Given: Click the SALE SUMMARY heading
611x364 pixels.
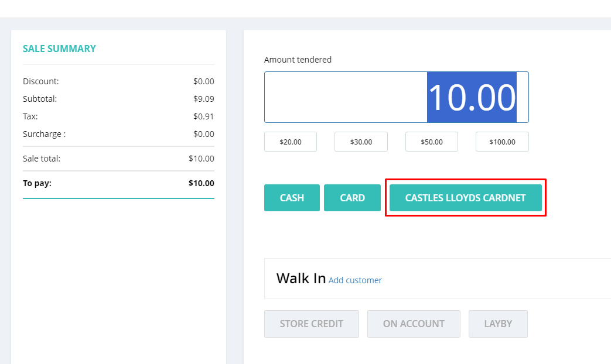Looking at the screenshot, I should tap(59, 49).
